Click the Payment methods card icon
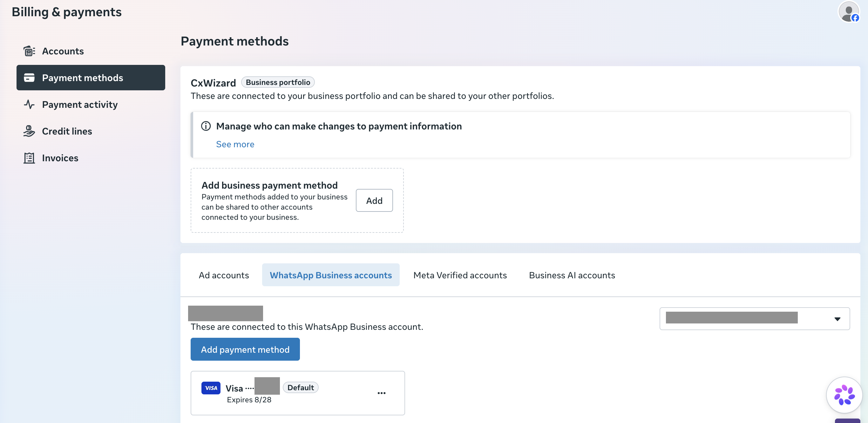The height and width of the screenshot is (423, 868). pos(29,78)
